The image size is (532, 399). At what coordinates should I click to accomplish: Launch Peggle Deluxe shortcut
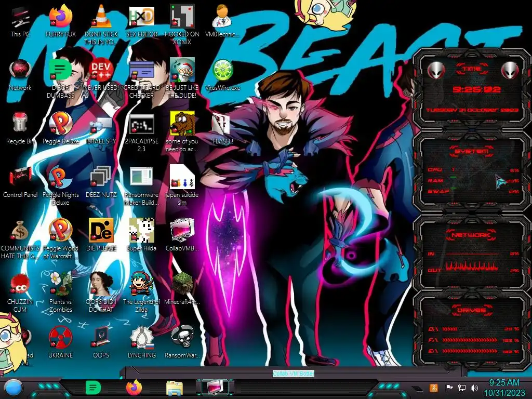point(60,124)
